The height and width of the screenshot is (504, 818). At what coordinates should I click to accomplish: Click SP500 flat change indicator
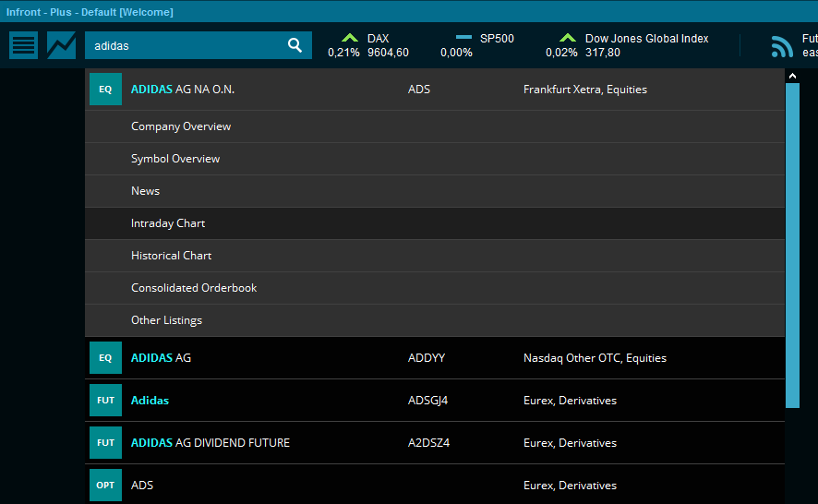coord(463,37)
